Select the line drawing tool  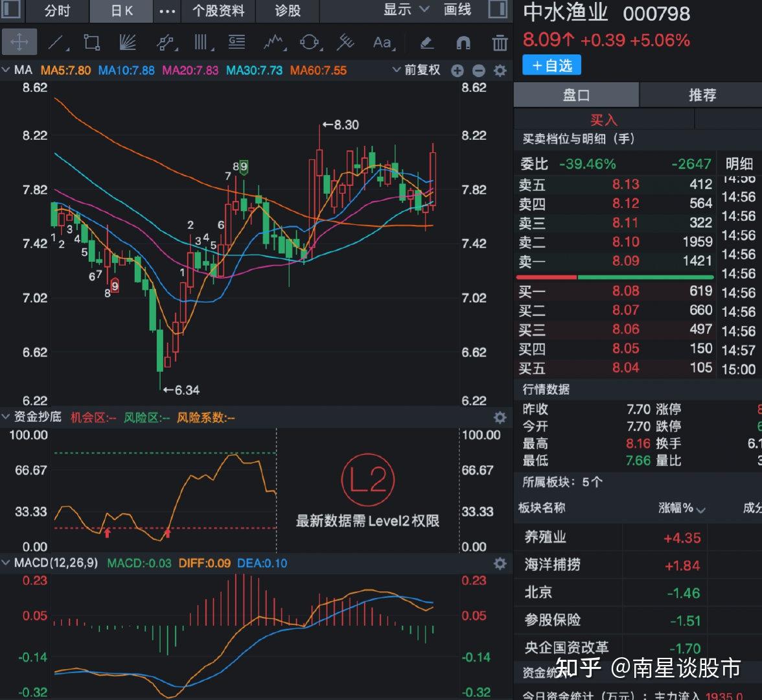click(x=57, y=41)
